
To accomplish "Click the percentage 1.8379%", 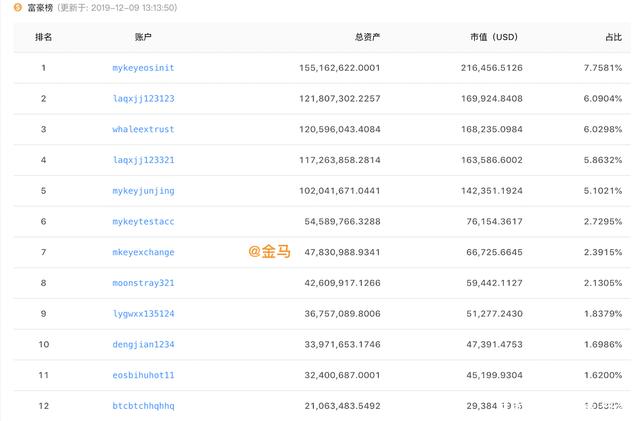I will coord(603,314).
